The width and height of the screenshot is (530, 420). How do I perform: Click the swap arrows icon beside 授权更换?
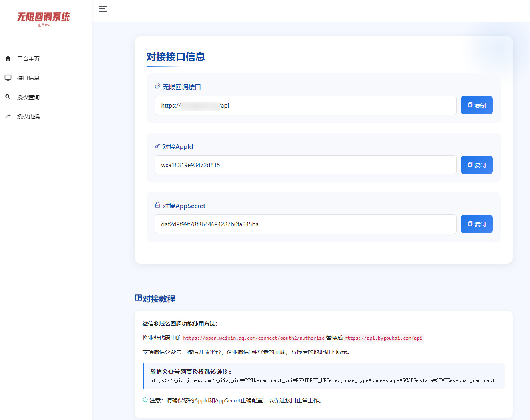8,116
